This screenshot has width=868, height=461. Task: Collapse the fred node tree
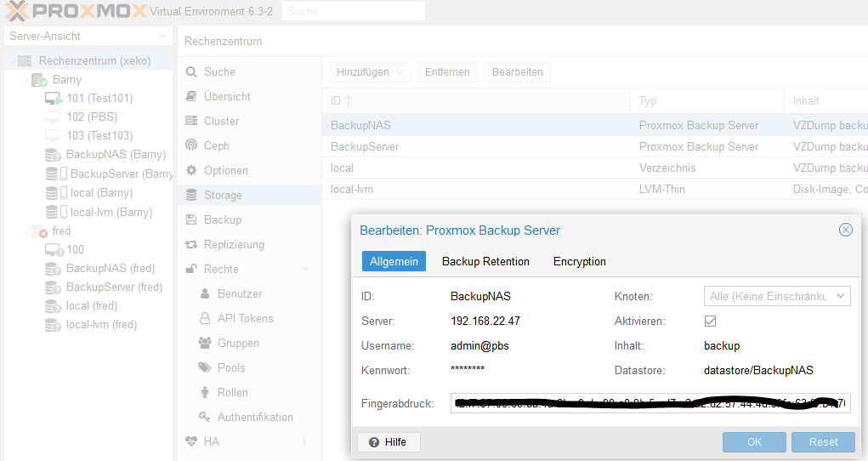[26, 231]
